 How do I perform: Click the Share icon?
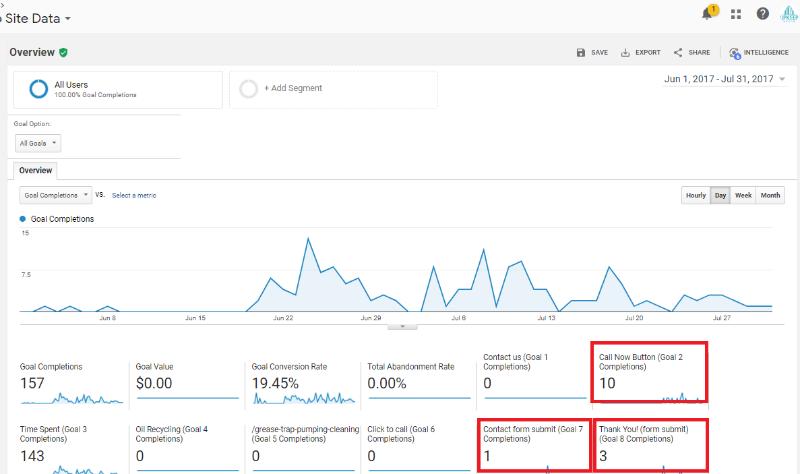point(678,53)
